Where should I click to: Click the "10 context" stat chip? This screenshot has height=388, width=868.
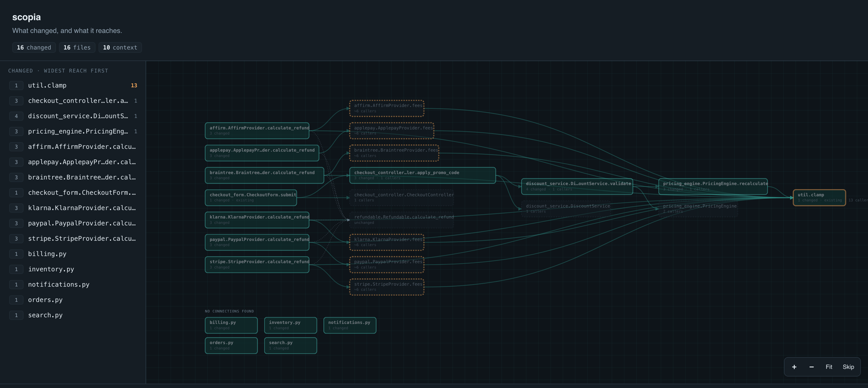(120, 47)
